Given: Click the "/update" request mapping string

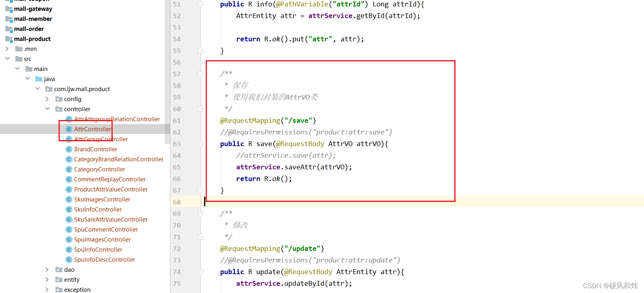Looking at the screenshot, I should (302, 248).
